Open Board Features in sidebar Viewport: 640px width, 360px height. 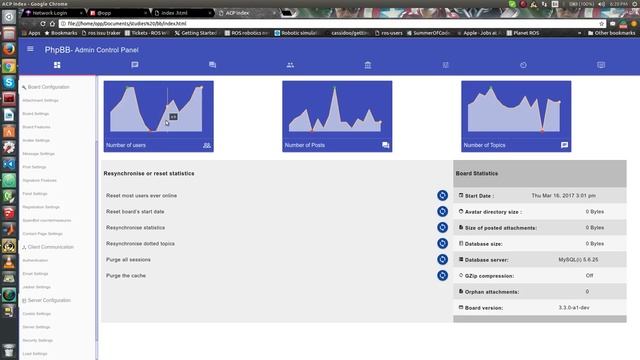36,127
